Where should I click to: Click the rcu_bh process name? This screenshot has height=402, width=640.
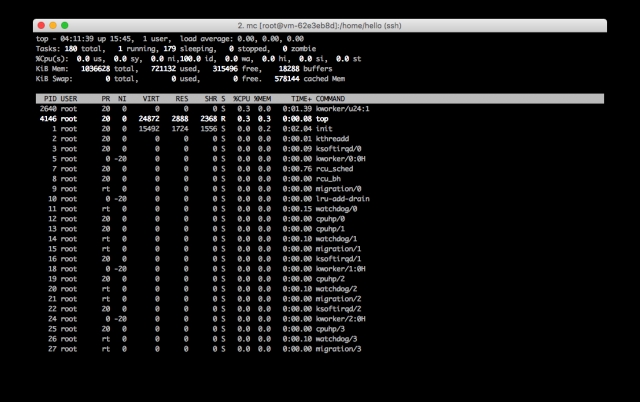328,179
